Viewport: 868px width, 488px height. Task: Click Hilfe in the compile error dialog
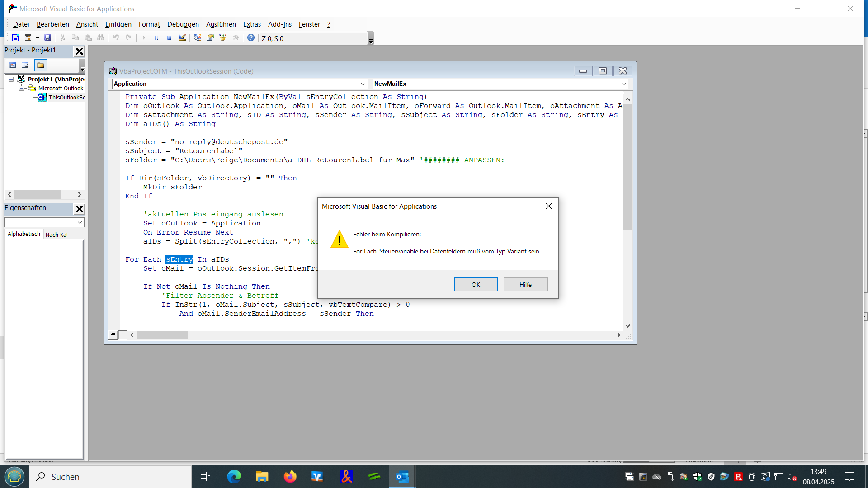tap(525, 285)
